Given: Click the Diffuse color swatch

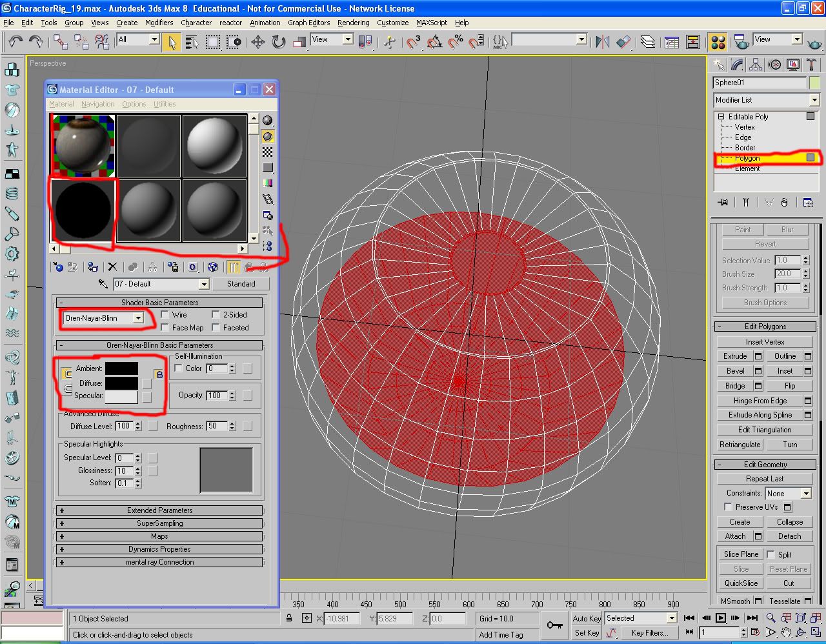Looking at the screenshot, I should tap(121, 383).
